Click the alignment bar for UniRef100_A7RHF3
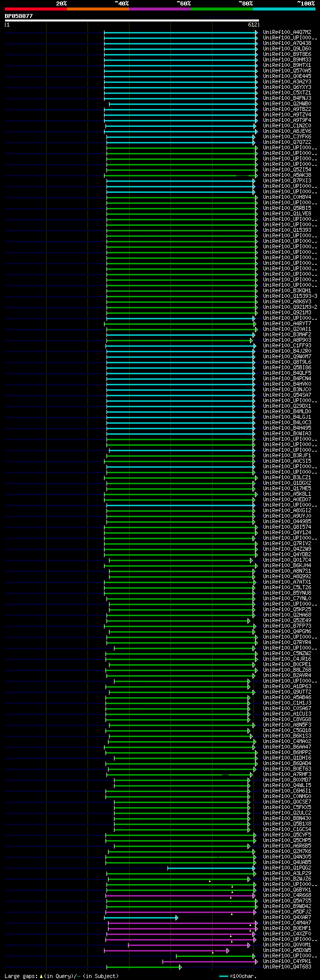The height and width of the screenshot is (980, 320). 179,775
